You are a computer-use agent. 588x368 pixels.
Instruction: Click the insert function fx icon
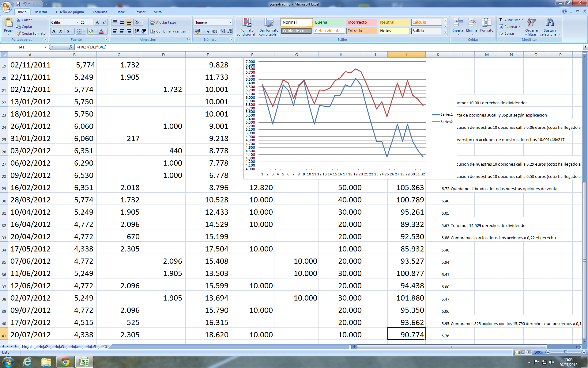[x=71, y=47]
